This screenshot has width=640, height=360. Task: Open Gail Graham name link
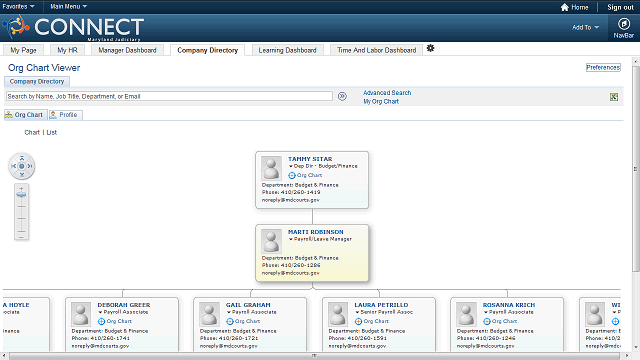pyautogui.click(x=248, y=305)
